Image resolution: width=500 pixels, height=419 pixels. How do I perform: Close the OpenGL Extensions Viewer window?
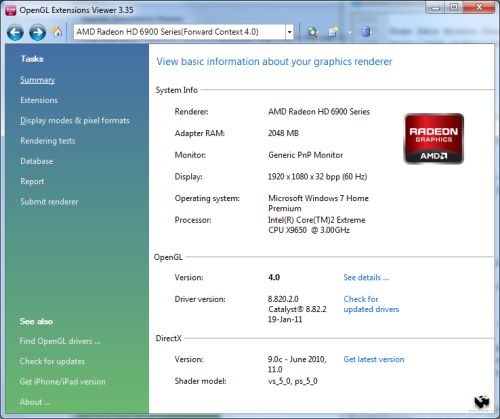click(x=479, y=7)
